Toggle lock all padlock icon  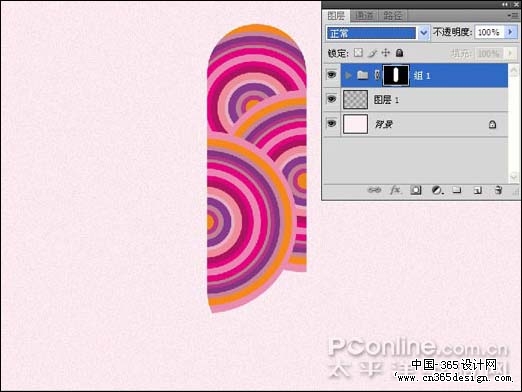[399, 53]
